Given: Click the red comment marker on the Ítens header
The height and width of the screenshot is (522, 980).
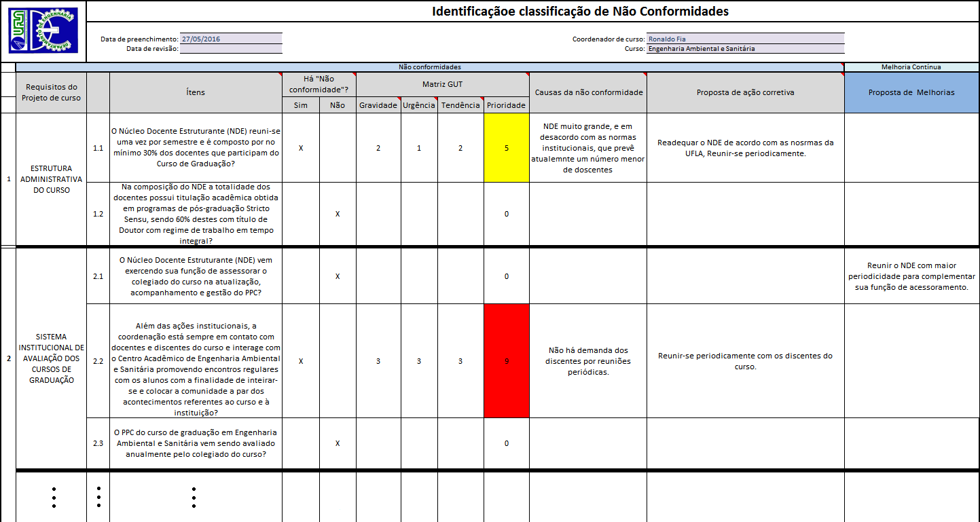Looking at the screenshot, I should point(279,74).
